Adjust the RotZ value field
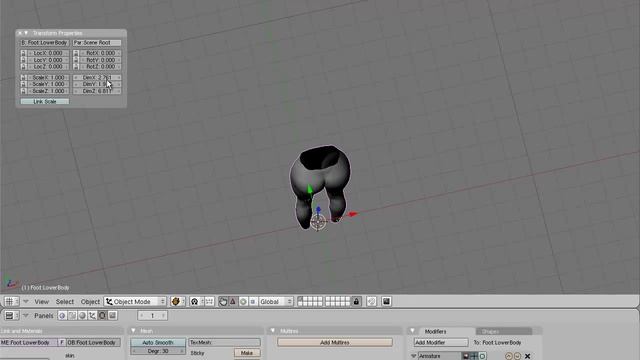This screenshot has width=640, height=360. (x=100, y=67)
